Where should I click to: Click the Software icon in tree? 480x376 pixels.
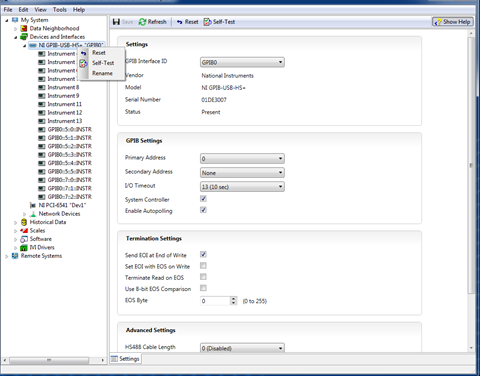[x=24, y=239]
